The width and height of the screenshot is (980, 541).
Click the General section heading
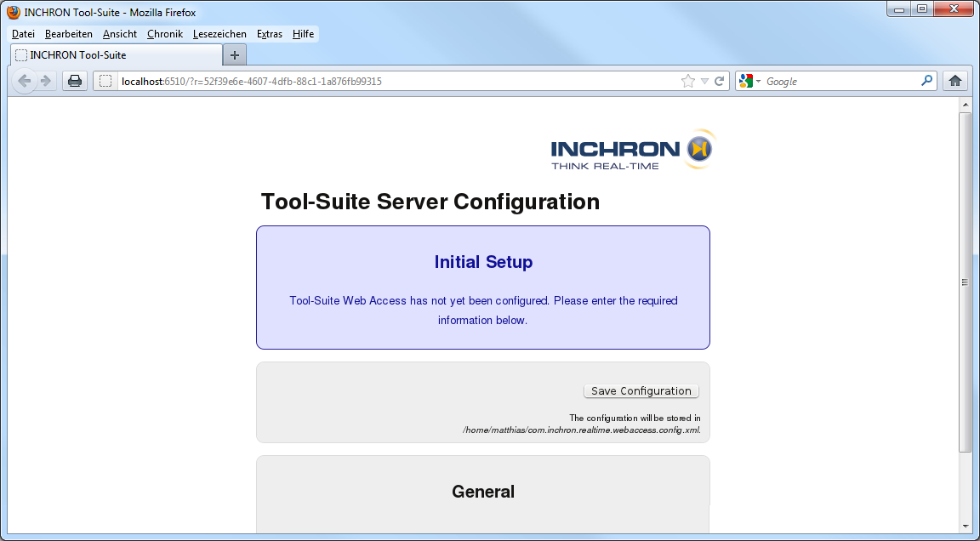click(x=483, y=492)
